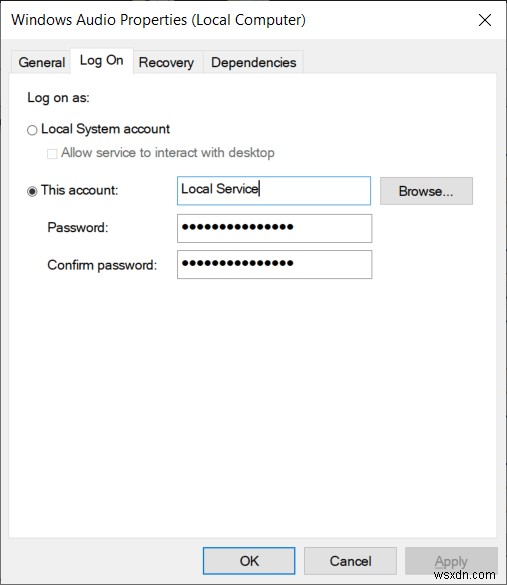Click the Apply button
This screenshot has height=585, width=507.
point(451,561)
